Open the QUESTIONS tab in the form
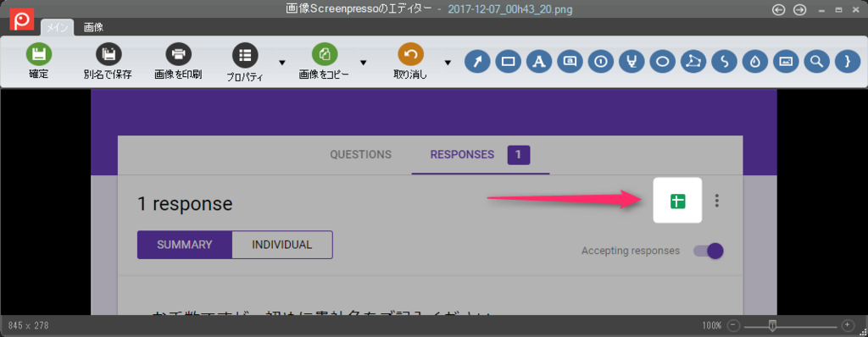Viewport: 868px width, 337px height. coord(360,155)
